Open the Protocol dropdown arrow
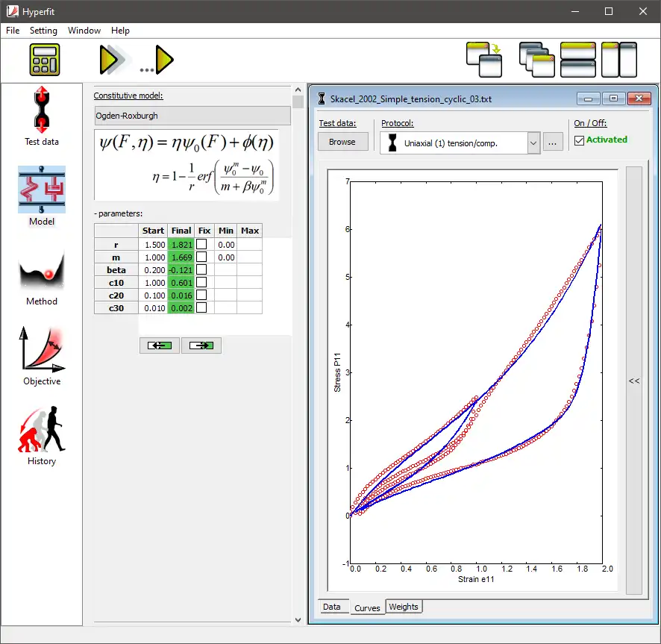 click(x=533, y=143)
